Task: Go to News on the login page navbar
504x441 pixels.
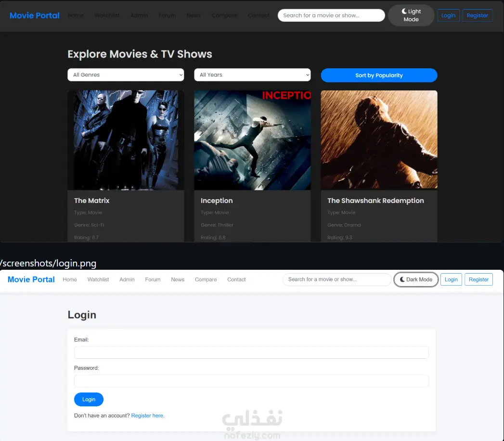Action: tap(178, 279)
